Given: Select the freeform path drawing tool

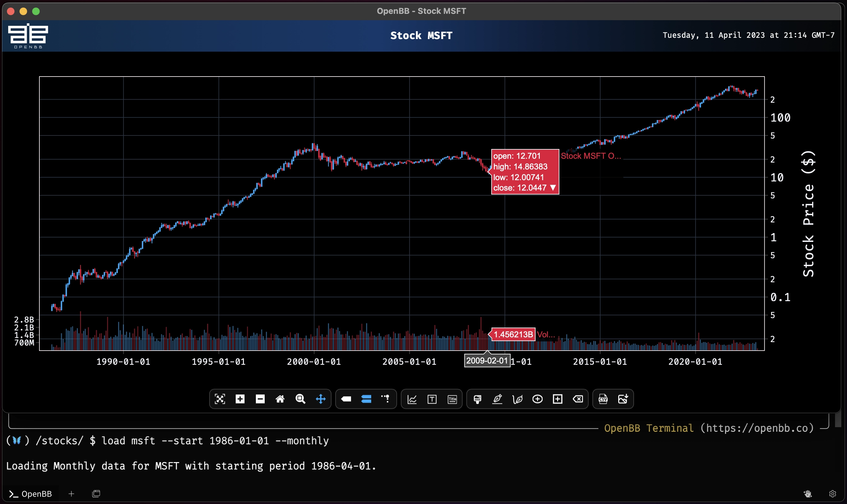Looking at the screenshot, I should [x=517, y=399].
